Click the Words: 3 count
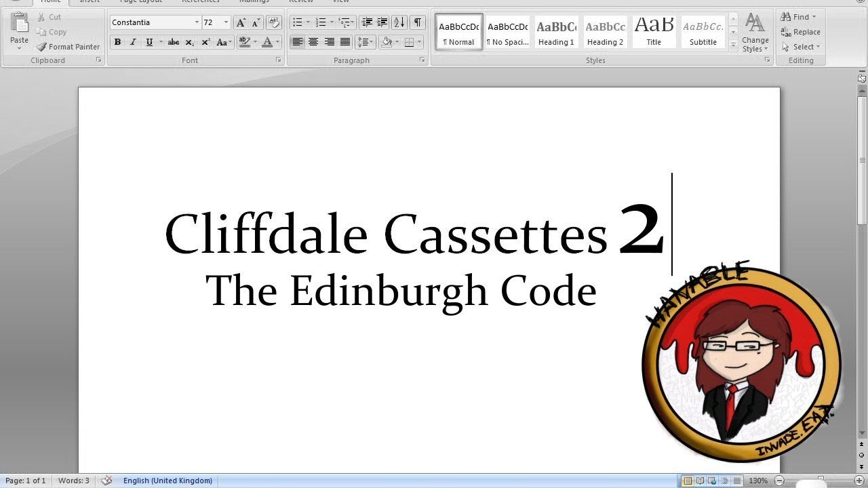Viewport: 868px width, 488px height. point(74,481)
